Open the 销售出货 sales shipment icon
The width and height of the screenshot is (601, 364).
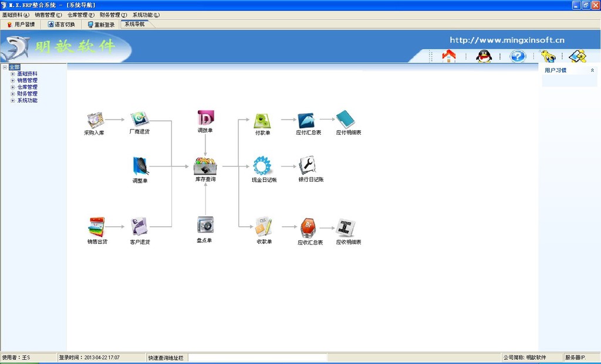coord(97,226)
